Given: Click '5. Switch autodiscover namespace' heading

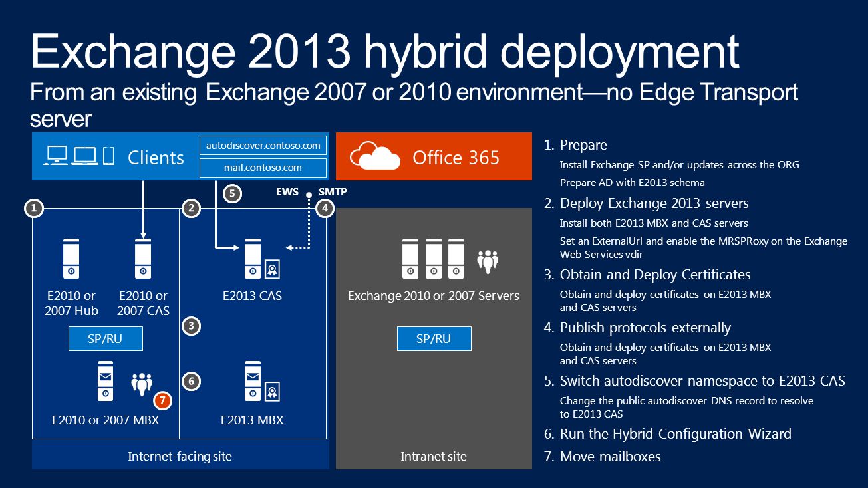Looking at the screenshot, I should click(694, 381).
